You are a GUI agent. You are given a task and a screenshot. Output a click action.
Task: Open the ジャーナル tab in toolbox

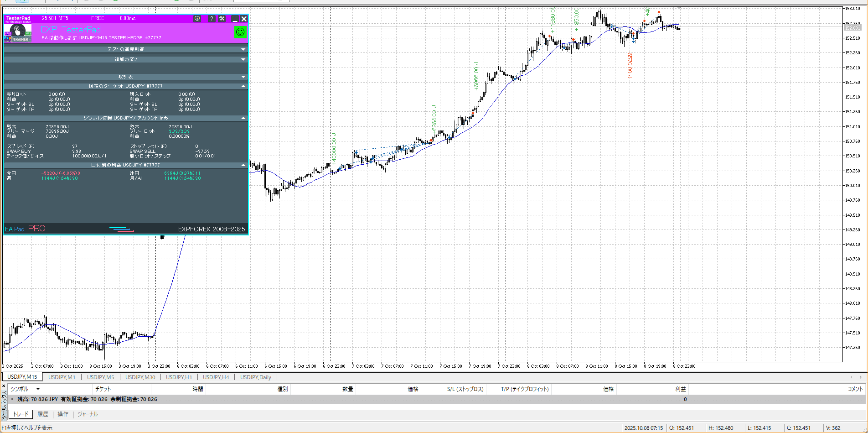click(x=88, y=414)
